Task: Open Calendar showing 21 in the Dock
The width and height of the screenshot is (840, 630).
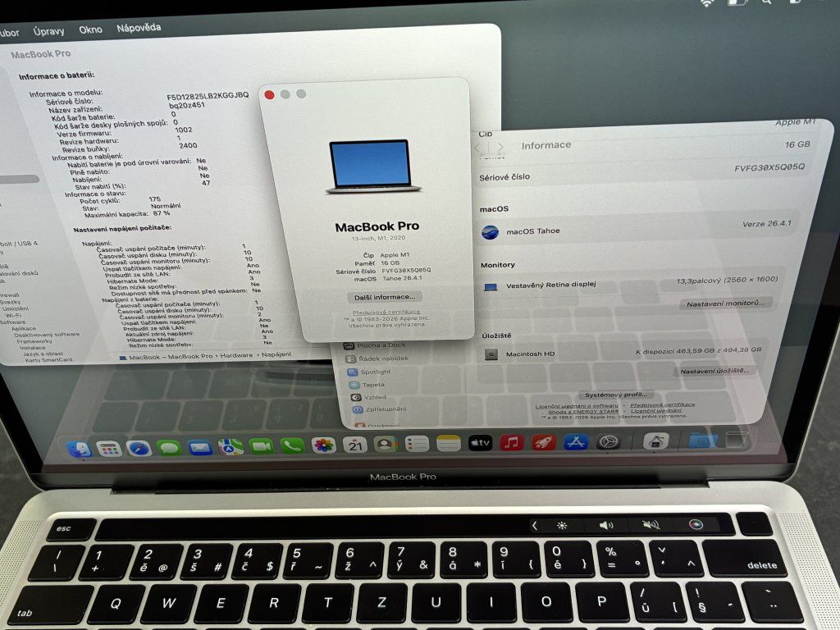Action: (x=354, y=444)
